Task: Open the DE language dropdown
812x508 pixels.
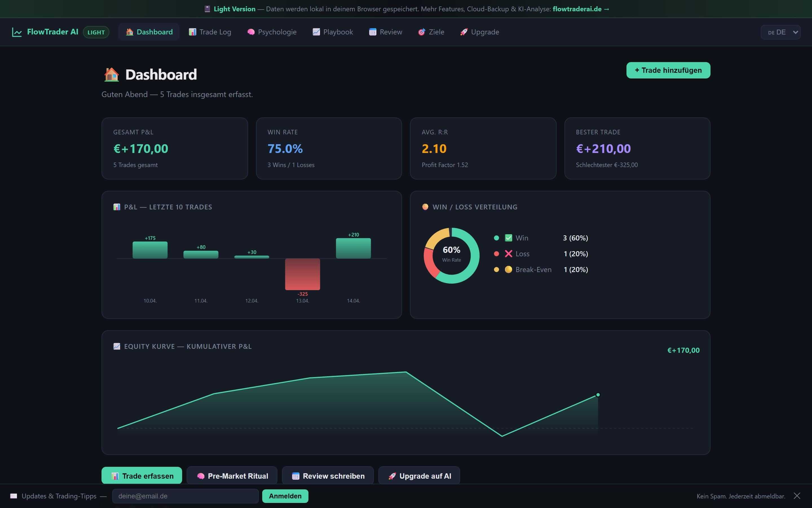Action: [x=780, y=32]
